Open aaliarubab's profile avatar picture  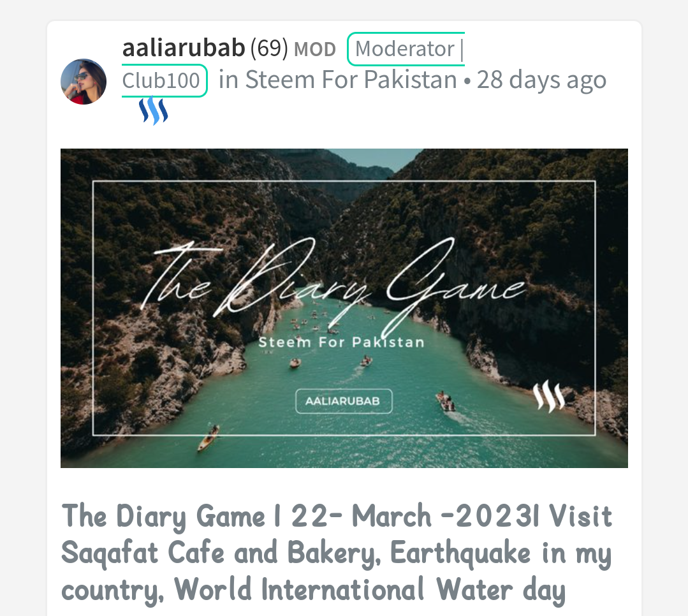(x=84, y=82)
